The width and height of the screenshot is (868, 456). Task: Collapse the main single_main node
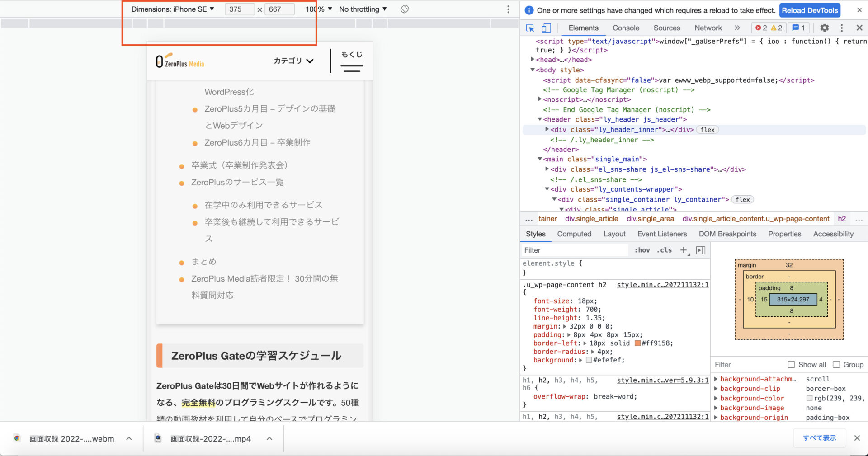pos(540,159)
